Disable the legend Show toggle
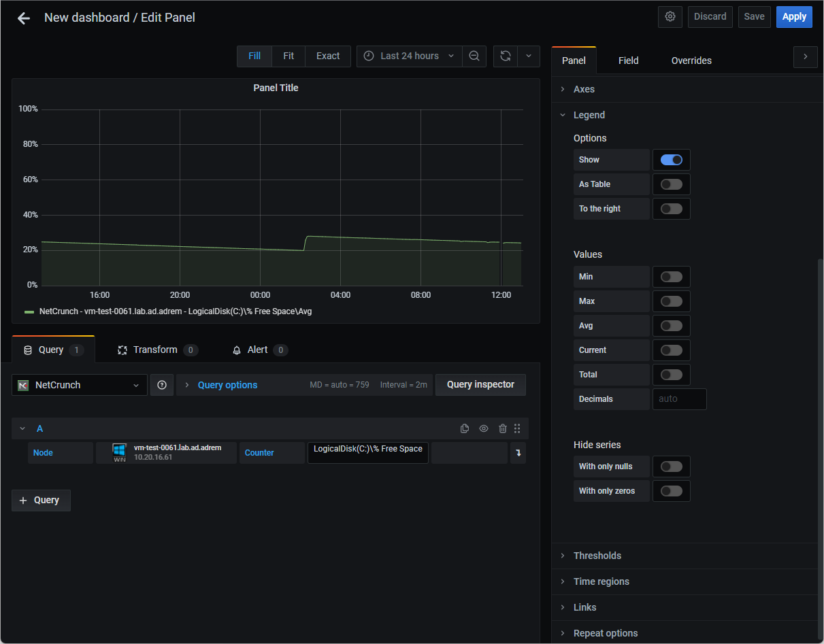Screen dimensions: 824x644 pyautogui.click(x=672, y=160)
